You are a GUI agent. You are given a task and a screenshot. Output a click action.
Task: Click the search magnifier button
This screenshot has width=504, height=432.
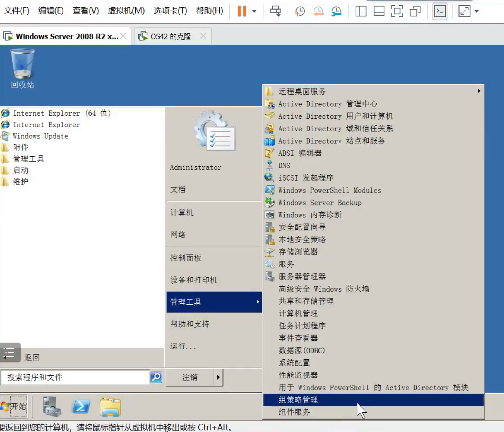(x=156, y=377)
